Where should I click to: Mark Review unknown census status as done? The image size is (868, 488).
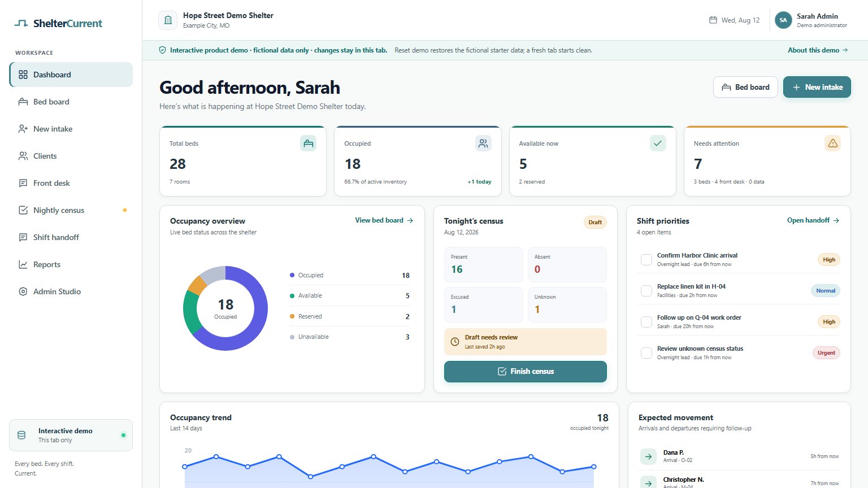tap(646, 353)
